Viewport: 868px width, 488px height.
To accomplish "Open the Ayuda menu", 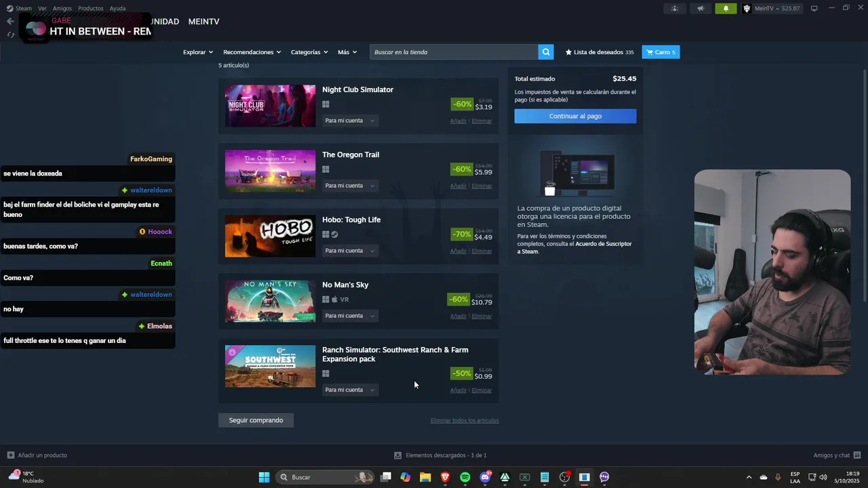I will 117,8.
